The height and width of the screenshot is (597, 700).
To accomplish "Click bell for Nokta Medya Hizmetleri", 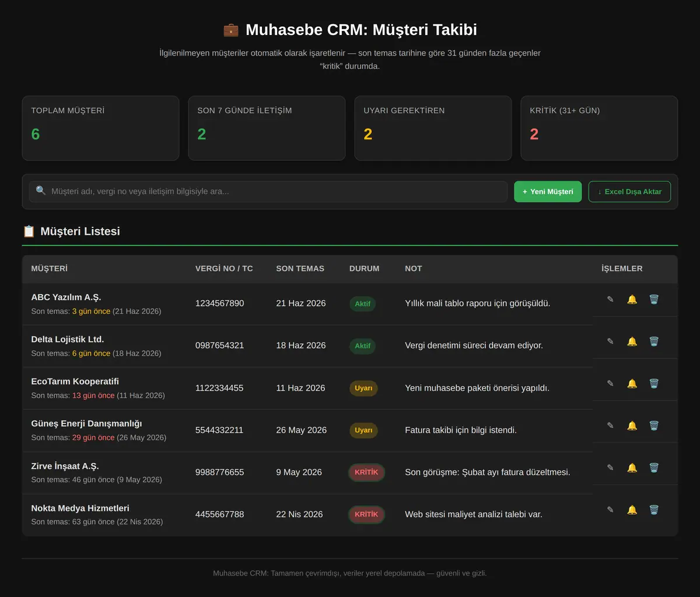I will pyautogui.click(x=632, y=510).
